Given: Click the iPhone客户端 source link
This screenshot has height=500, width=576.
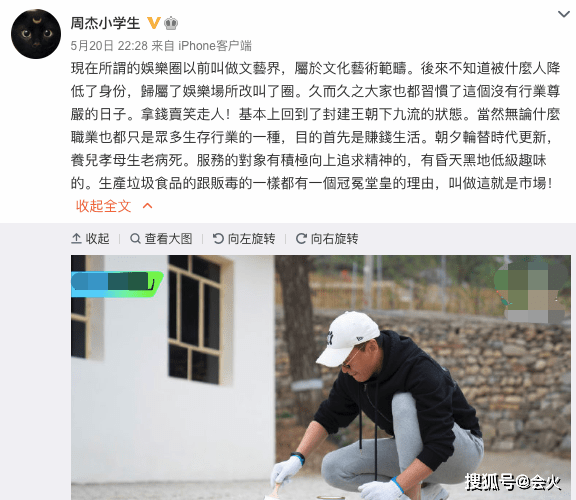Looking at the screenshot, I should point(215,46).
